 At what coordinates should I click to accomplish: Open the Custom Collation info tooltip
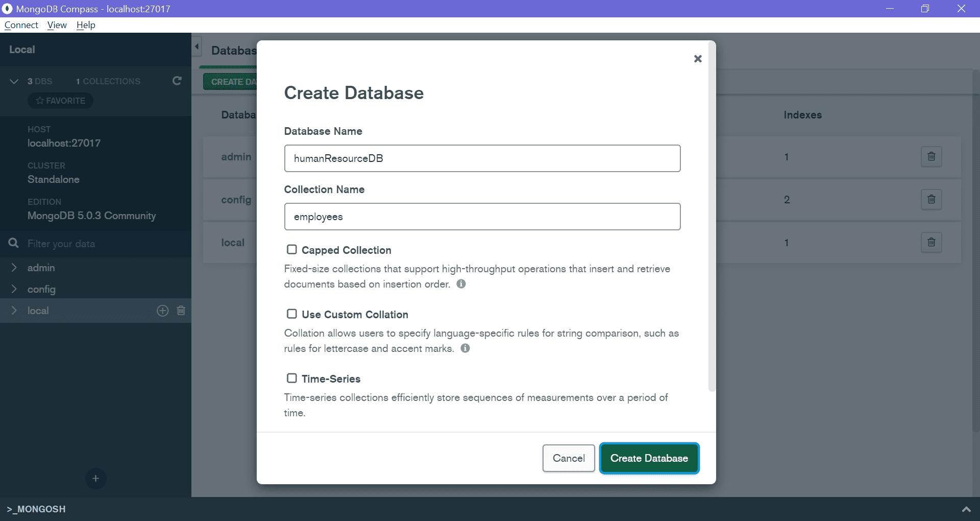[x=465, y=348]
